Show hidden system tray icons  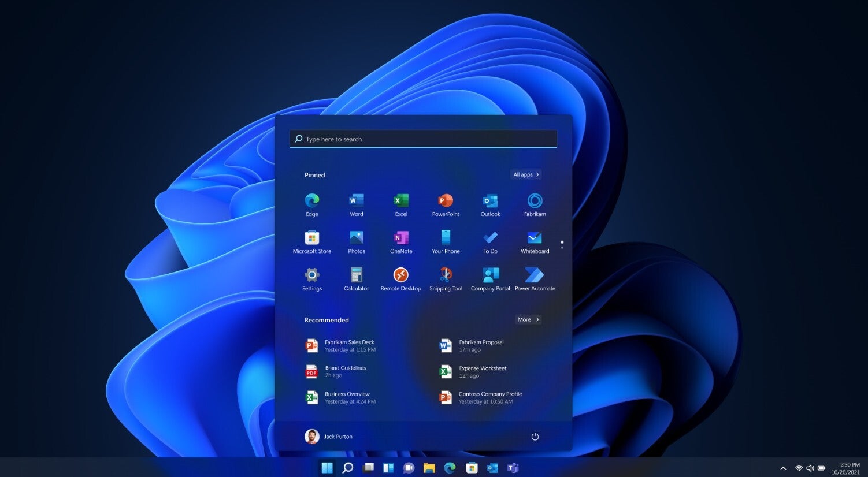tap(783, 468)
